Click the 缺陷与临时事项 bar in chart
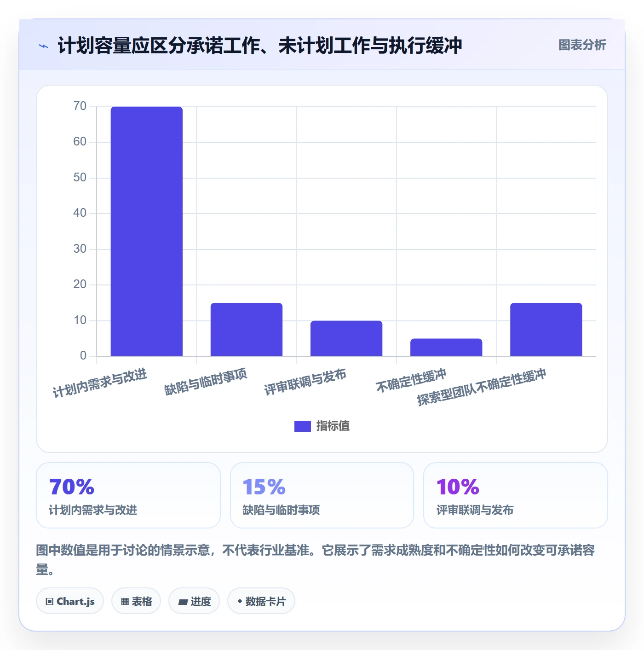The height and width of the screenshot is (650, 644). (x=247, y=329)
